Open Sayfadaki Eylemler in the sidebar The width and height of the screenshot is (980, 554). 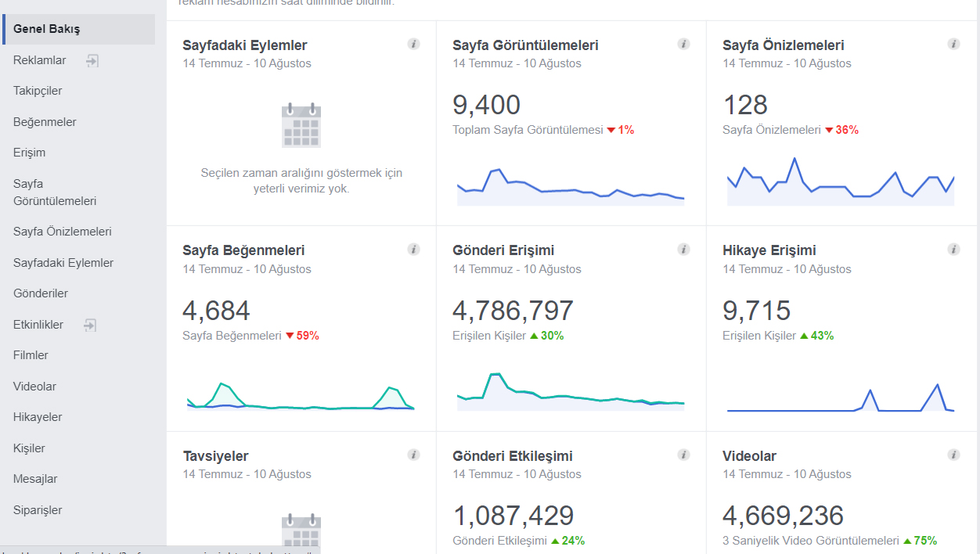point(63,263)
